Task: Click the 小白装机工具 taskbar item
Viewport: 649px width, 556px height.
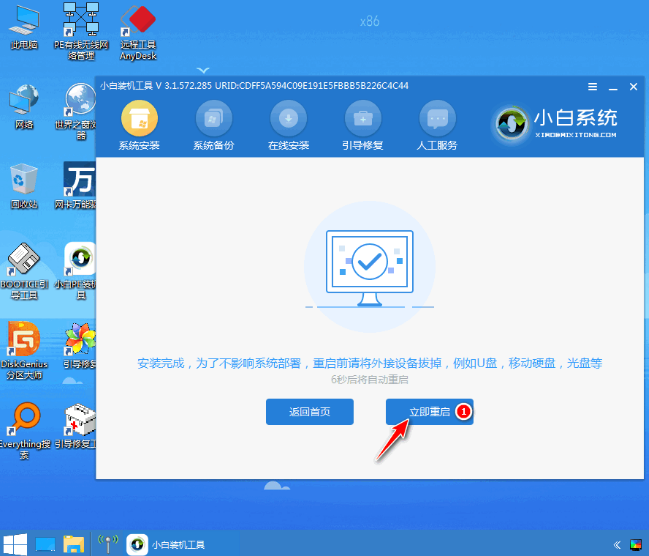Action: (x=168, y=544)
